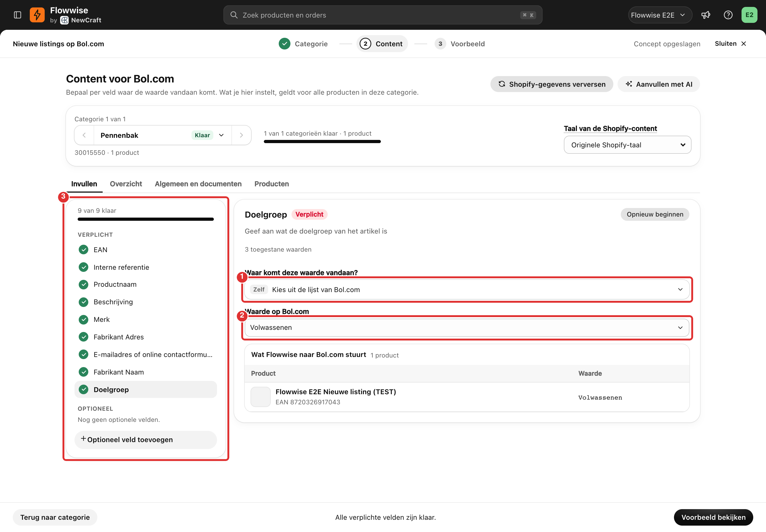This screenshot has height=532, width=766.
Task: Close the wizard with Sluiten
Action: pos(730,44)
